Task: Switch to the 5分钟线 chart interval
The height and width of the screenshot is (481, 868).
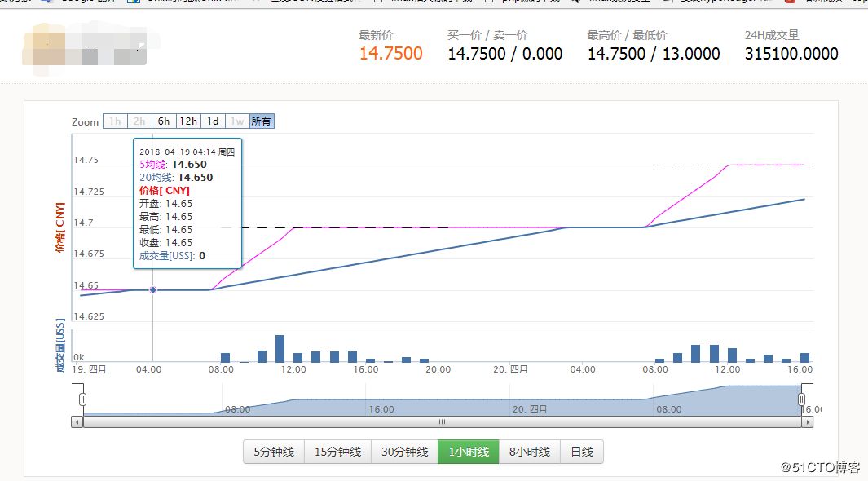Action: coord(274,452)
